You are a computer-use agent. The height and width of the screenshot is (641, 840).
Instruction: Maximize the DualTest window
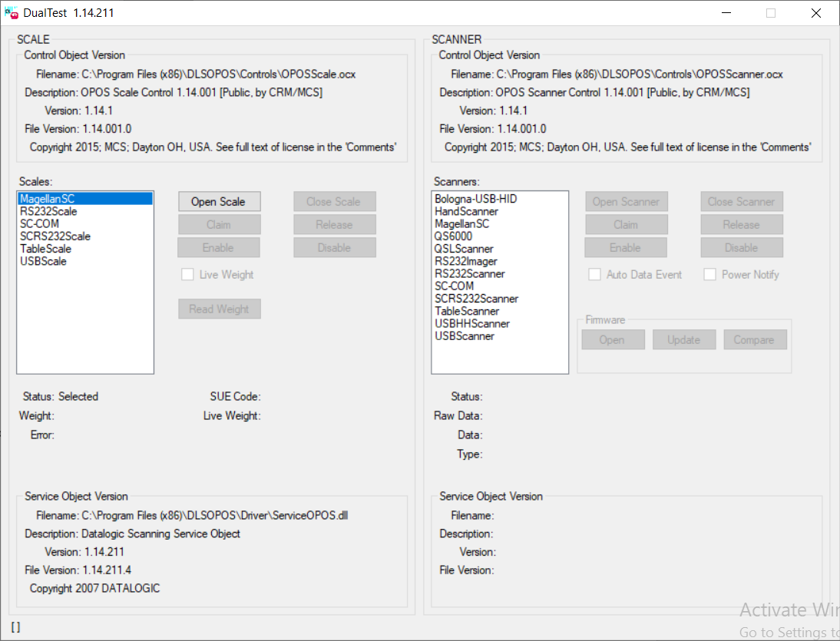tap(771, 13)
